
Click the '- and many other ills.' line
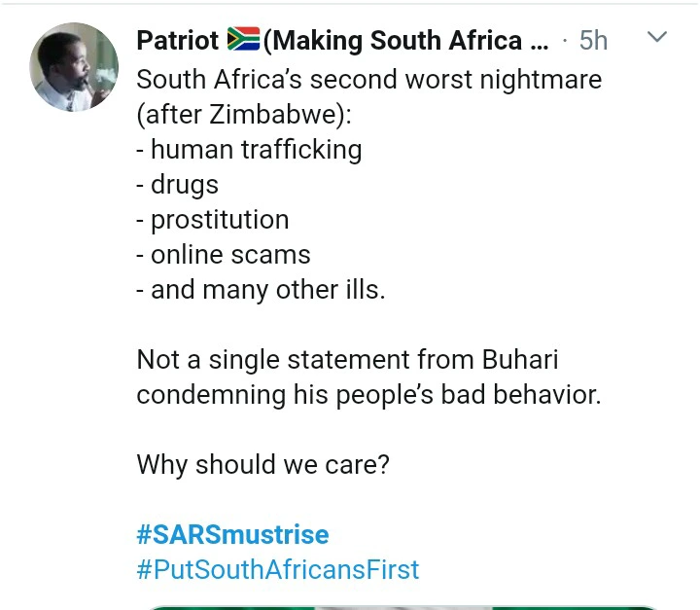click(261, 289)
